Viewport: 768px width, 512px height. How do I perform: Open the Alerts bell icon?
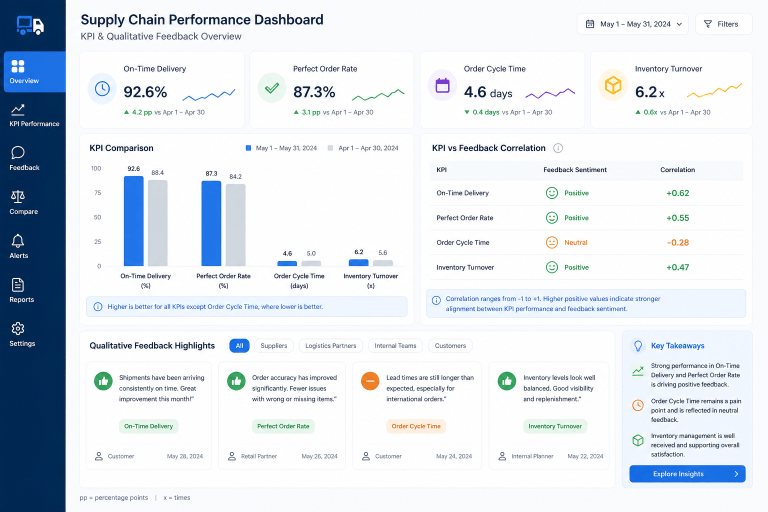point(18,241)
